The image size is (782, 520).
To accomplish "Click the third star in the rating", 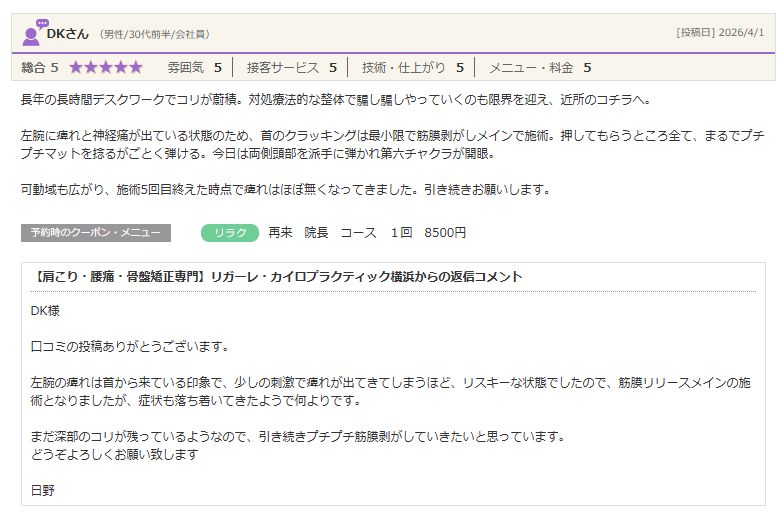I will (x=106, y=68).
